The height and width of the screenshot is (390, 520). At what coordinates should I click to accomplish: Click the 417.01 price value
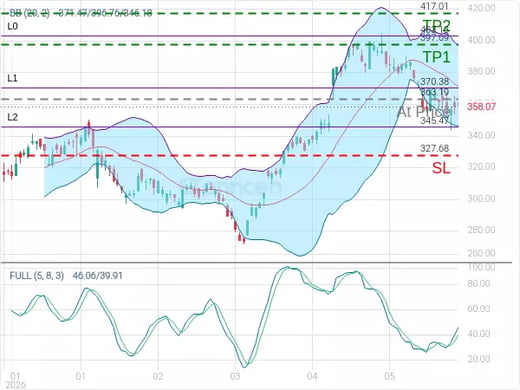(x=434, y=6)
